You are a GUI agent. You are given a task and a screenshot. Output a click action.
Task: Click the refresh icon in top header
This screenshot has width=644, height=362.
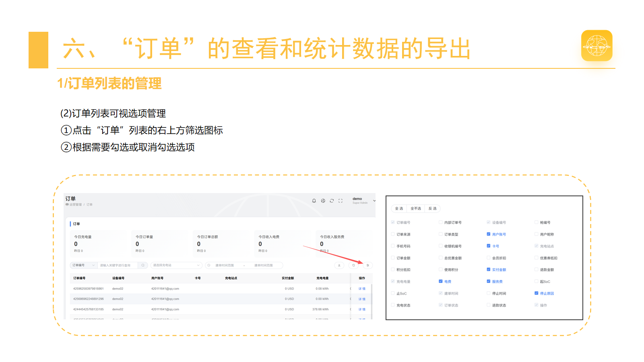(x=332, y=201)
